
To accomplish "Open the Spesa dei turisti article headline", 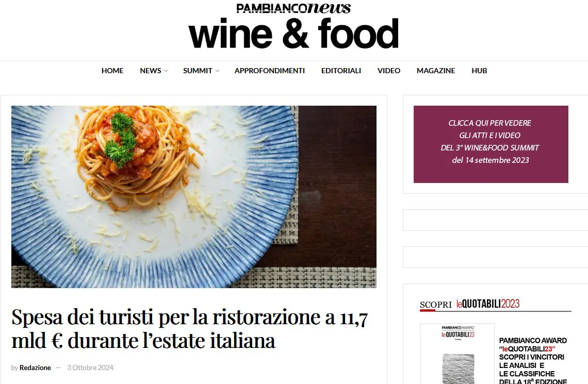I will tap(190, 328).
